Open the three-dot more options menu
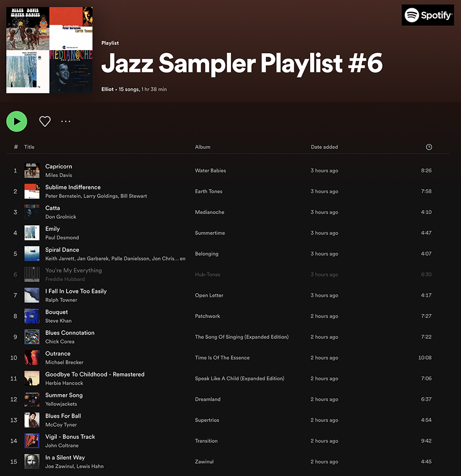Screen dimensions: 461x476 66,121
